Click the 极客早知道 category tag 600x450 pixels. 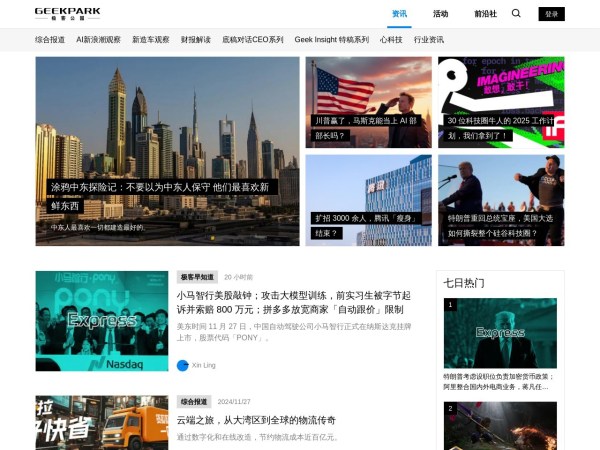(196, 277)
